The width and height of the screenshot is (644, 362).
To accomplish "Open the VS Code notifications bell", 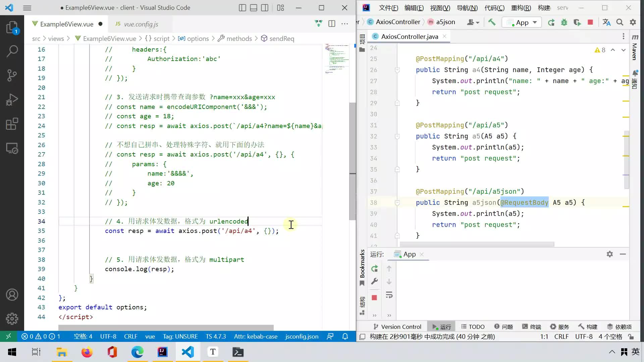I will (x=345, y=336).
